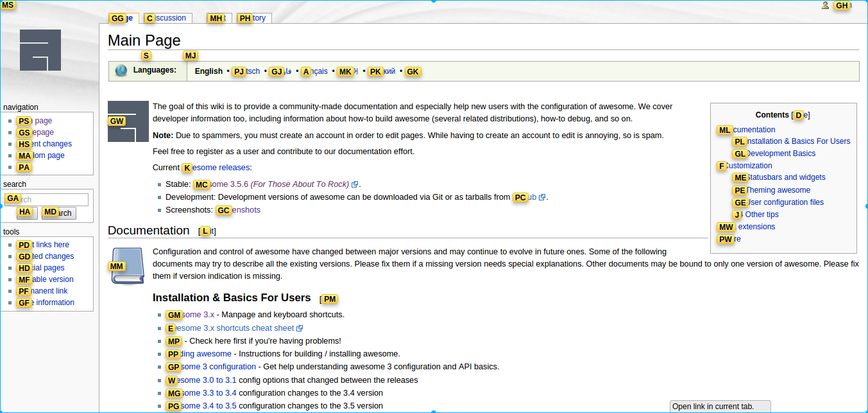Image resolution: width=868 pixels, height=413 pixels.
Task: Click the external-link icon after GitHub
Action: click(x=542, y=197)
